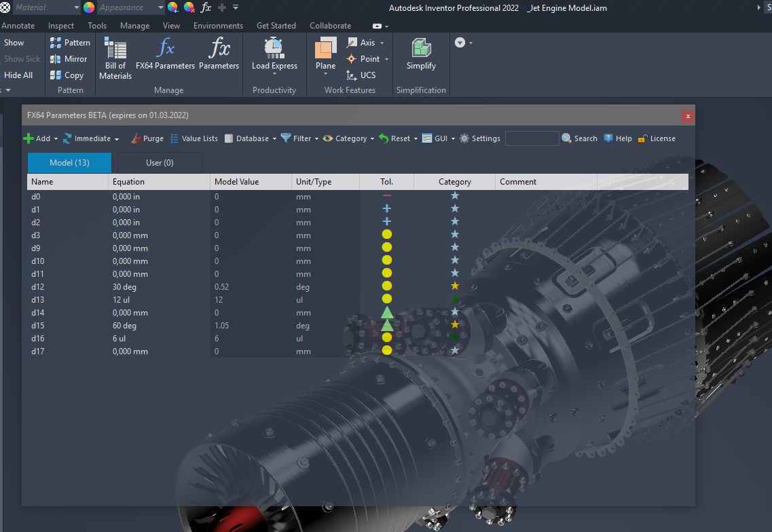Open Bill of Materials
Image resolution: width=772 pixels, height=532 pixels.
tap(115, 58)
